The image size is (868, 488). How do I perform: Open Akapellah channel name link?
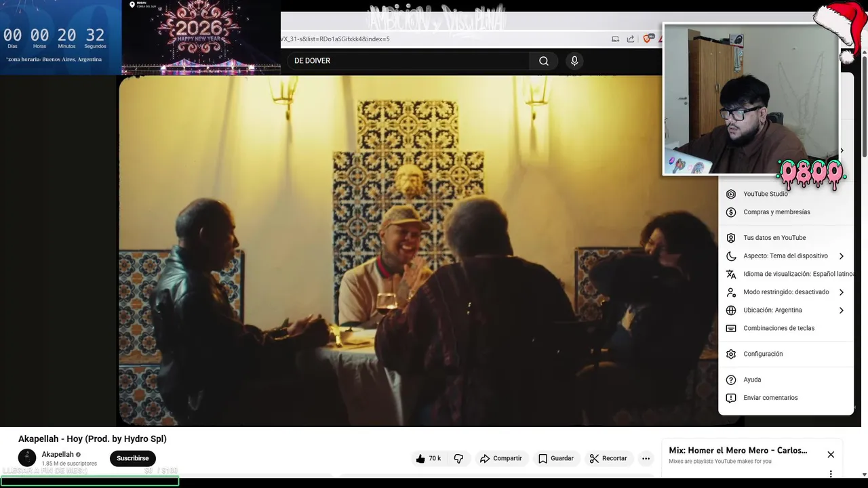point(58,455)
